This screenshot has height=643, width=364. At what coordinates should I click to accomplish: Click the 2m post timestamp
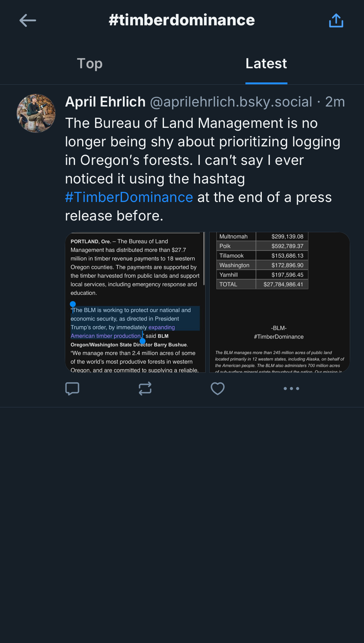pos(335,102)
